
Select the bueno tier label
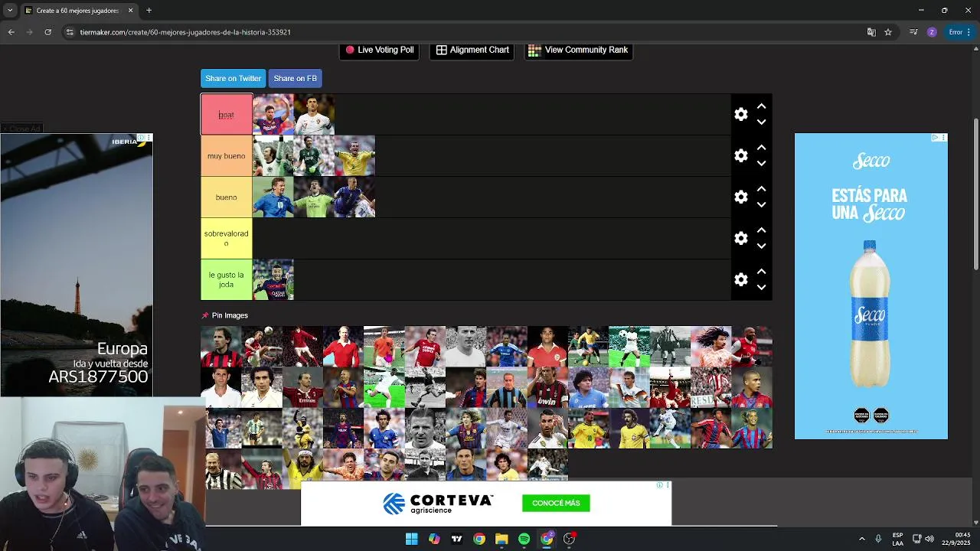tap(227, 197)
